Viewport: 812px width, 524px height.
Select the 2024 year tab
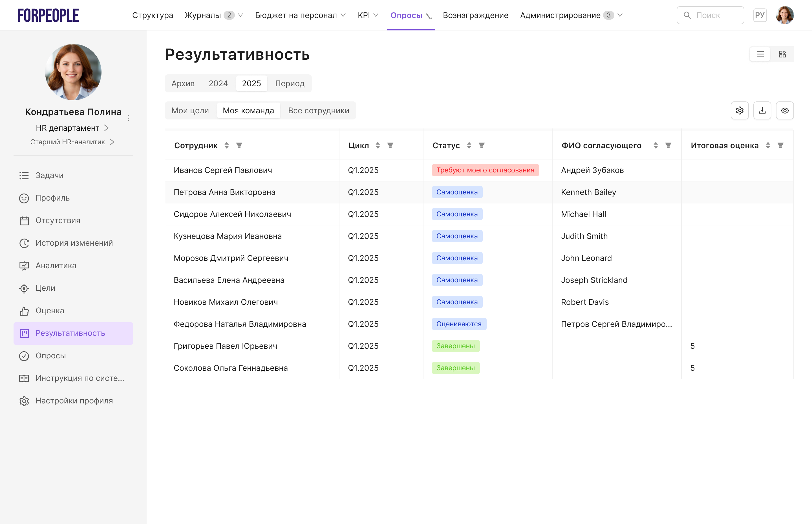pos(218,83)
